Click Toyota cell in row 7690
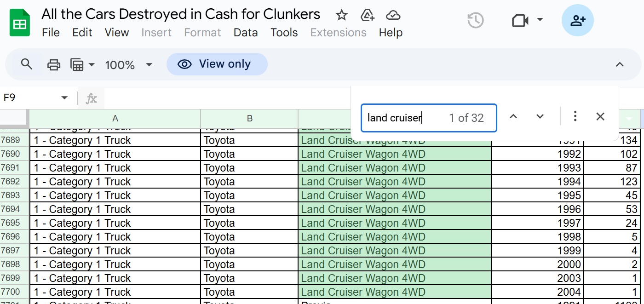This screenshot has width=644, height=304. [x=249, y=154]
